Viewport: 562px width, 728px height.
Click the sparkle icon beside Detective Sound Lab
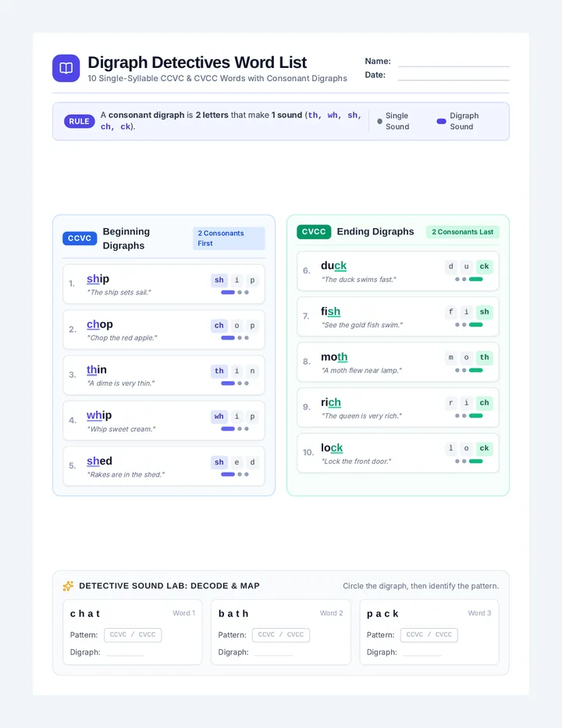[x=68, y=586]
